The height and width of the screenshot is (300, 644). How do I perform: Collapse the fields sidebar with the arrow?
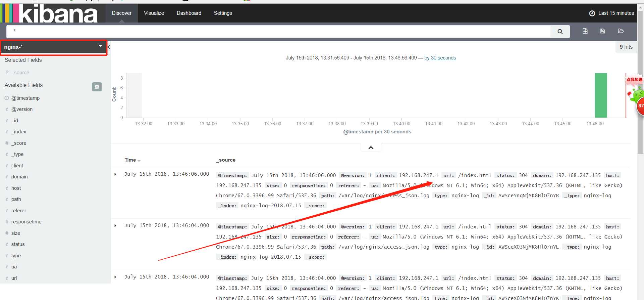point(109,47)
